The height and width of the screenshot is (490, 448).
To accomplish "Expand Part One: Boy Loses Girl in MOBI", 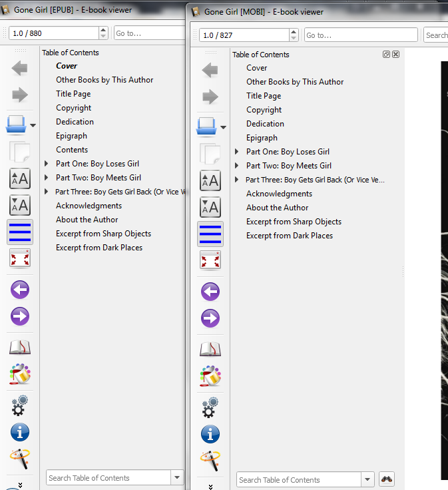I will 236,152.
